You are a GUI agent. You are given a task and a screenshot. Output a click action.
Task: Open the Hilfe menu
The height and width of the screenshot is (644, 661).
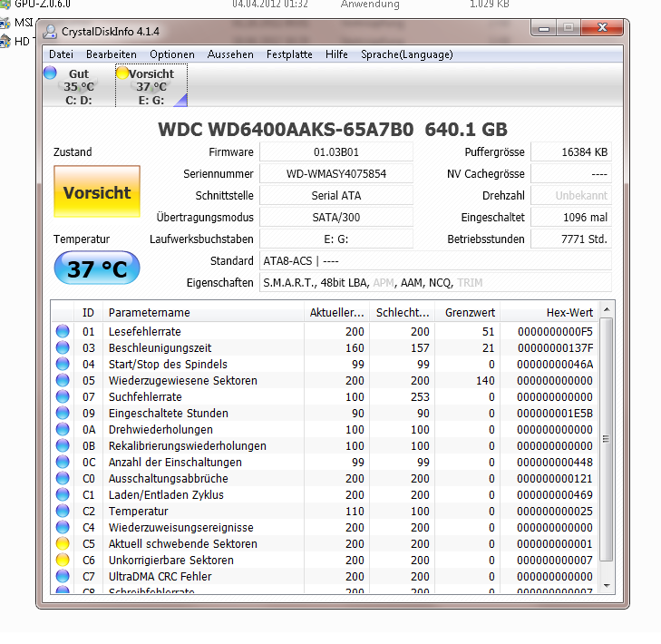336,54
